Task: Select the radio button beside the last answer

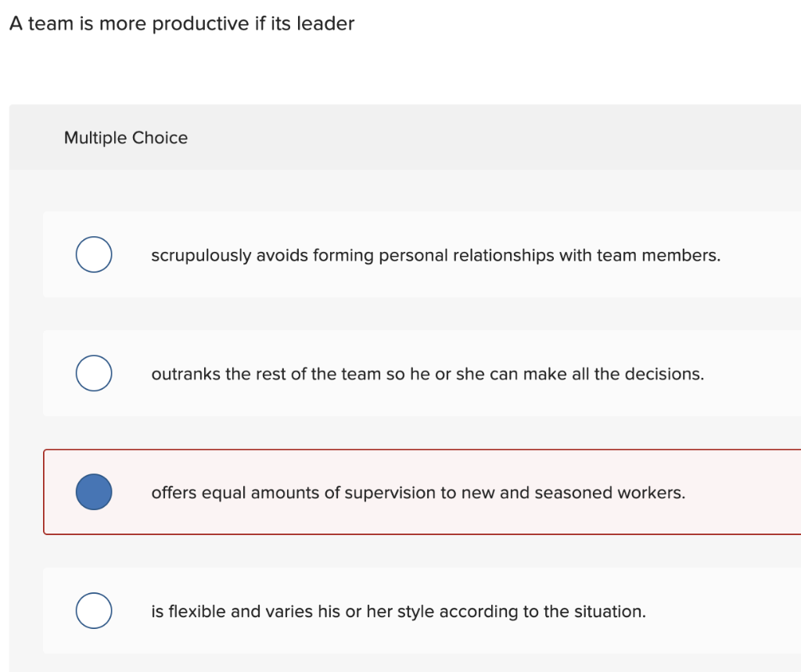Action: [x=94, y=611]
